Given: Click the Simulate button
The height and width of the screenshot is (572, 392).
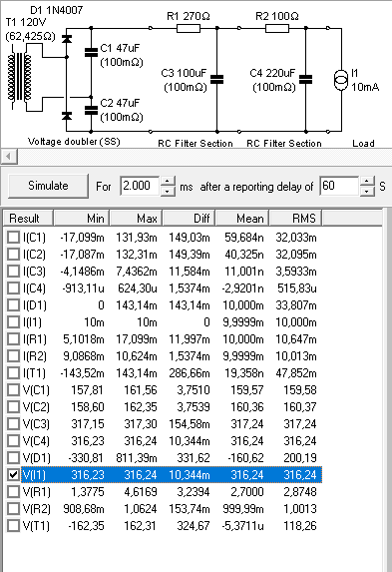Looking at the screenshot, I should pyautogui.click(x=48, y=186).
